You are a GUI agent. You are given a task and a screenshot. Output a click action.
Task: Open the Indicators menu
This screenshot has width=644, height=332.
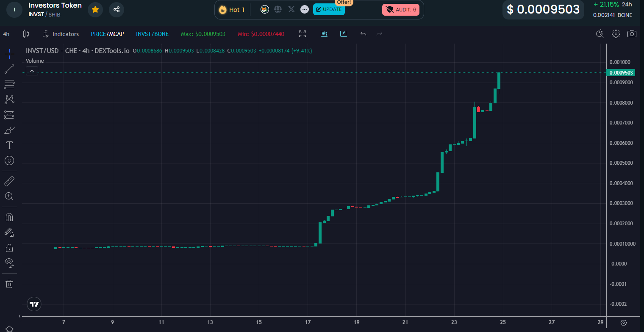point(61,34)
